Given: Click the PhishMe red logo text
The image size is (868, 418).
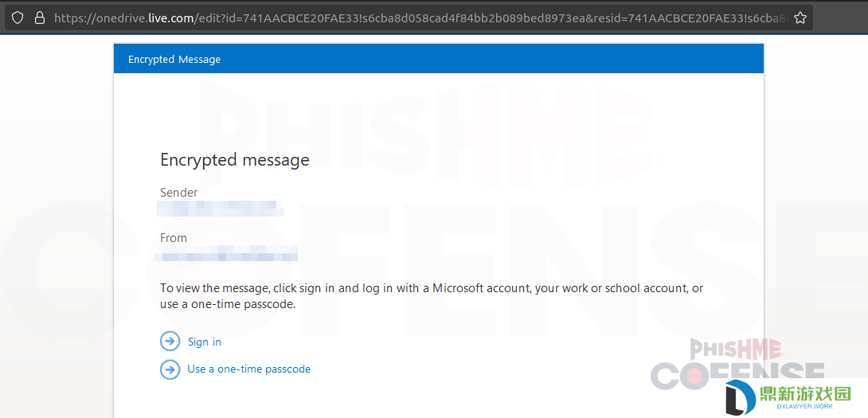Looking at the screenshot, I should coord(737,350).
